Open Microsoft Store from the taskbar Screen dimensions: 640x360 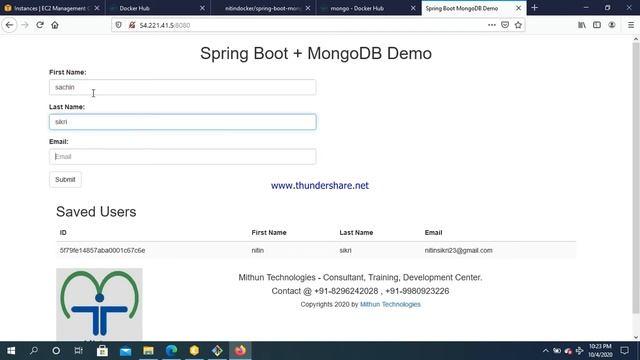102,351
